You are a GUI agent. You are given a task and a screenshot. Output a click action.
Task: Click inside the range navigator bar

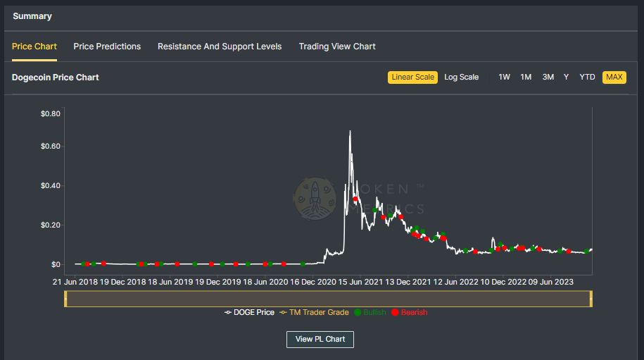point(328,299)
